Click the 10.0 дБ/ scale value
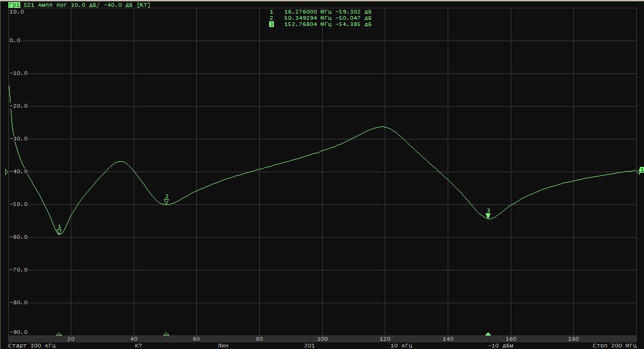The height and width of the screenshot is (349, 644). pyautogui.click(x=86, y=5)
